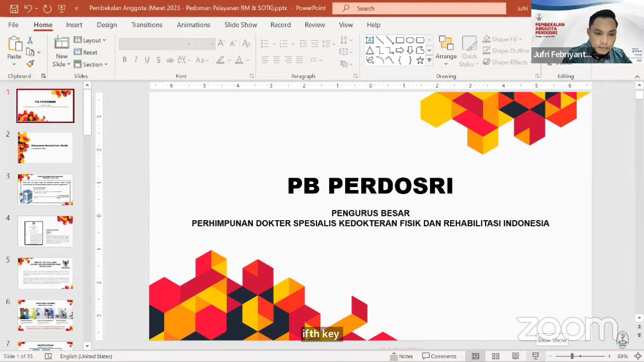The height and width of the screenshot is (362, 644).
Task: Select slide 6 thumbnail
Action: coord(45,315)
